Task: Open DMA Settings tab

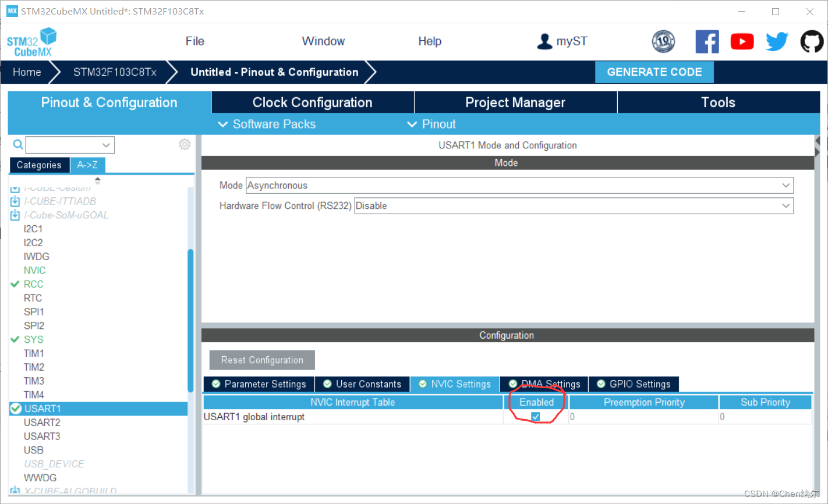Action: click(x=544, y=384)
